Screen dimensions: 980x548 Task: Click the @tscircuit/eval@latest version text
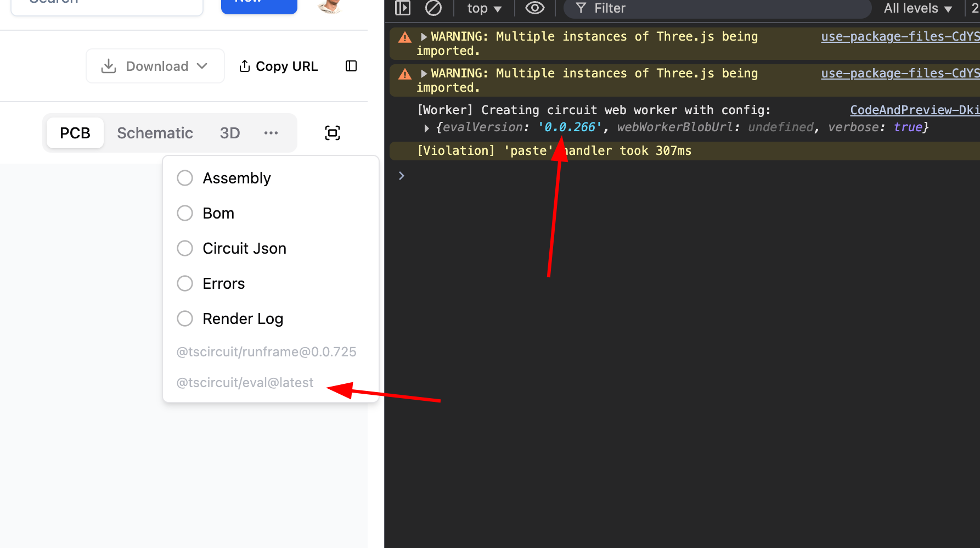tap(245, 382)
